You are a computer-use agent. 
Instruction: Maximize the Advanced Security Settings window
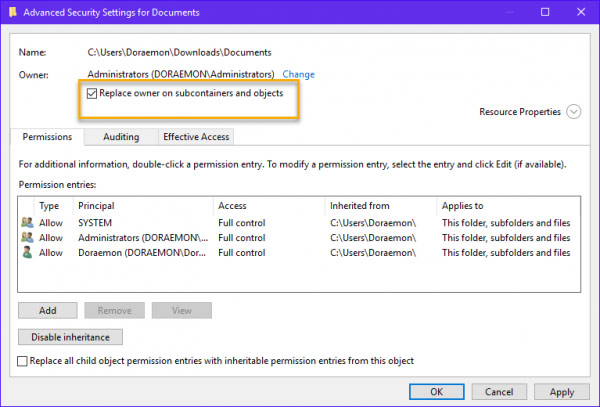pyautogui.click(x=545, y=12)
